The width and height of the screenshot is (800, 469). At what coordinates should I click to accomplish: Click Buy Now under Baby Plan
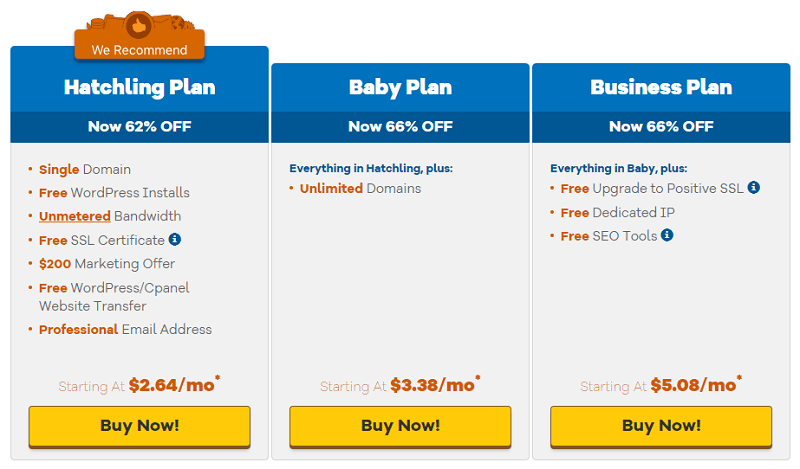click(x=400, y=427)
